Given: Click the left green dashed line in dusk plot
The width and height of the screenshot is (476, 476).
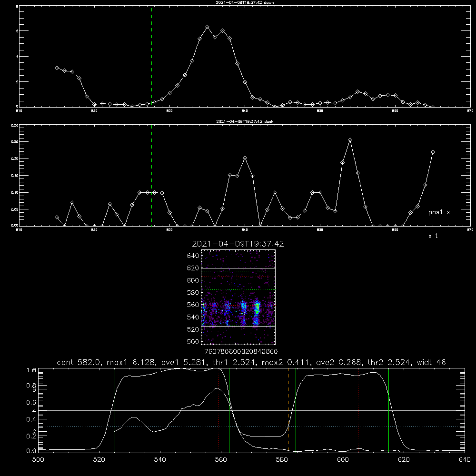Looking at the screenshot, I should click(x=151, y=175).
